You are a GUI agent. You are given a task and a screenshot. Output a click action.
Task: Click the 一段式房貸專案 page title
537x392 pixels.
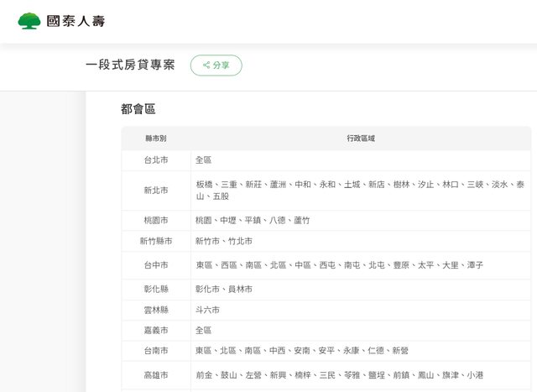click(130, 65)
